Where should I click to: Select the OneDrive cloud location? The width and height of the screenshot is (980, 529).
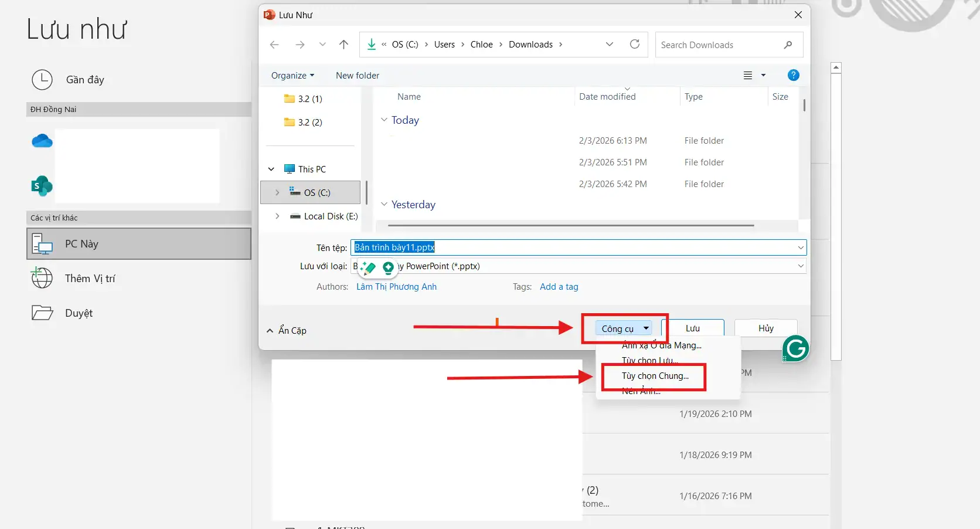click(x=42, y=141)
